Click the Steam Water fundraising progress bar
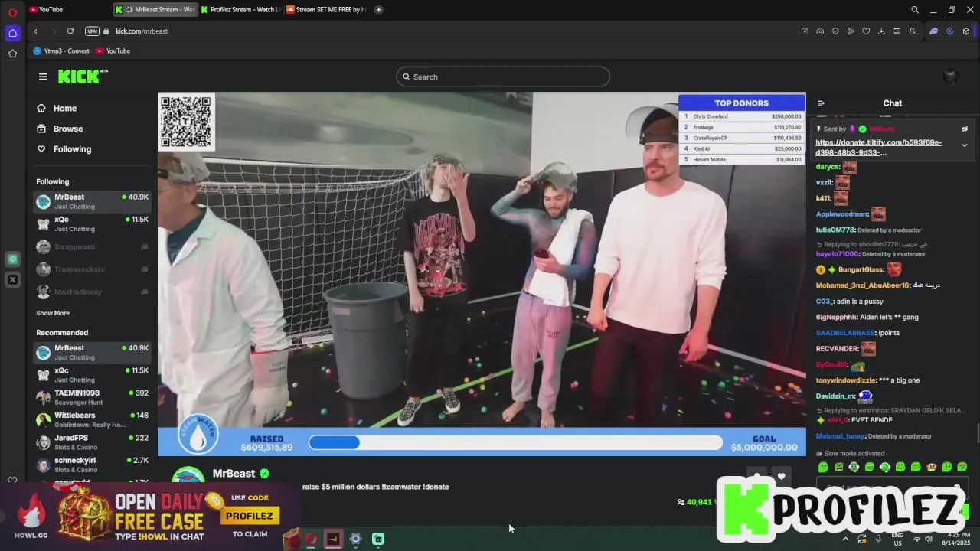Viewport: 980px width, 551px height. 515,442
